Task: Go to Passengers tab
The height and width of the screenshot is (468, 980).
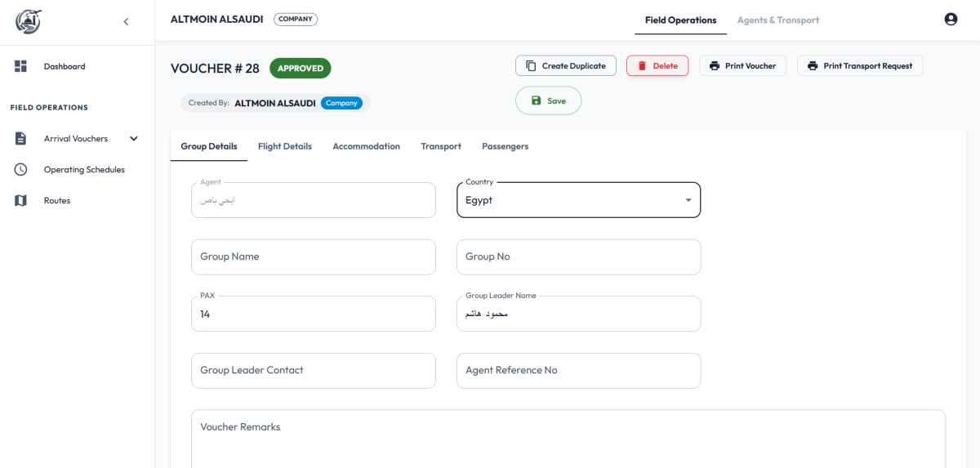Action: [505, 146]
